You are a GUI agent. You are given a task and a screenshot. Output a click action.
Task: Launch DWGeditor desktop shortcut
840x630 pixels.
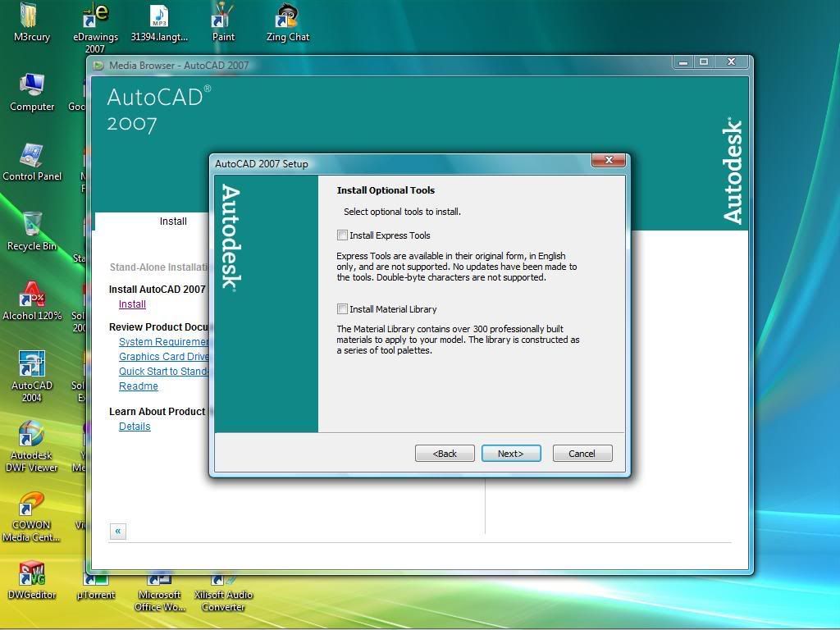click(32, 580)
